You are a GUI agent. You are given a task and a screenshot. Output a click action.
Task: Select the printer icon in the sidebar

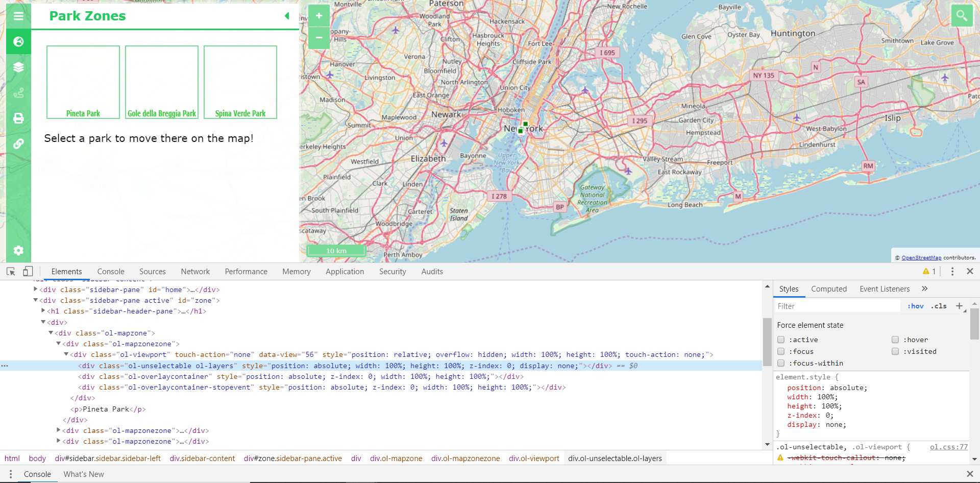18,118
